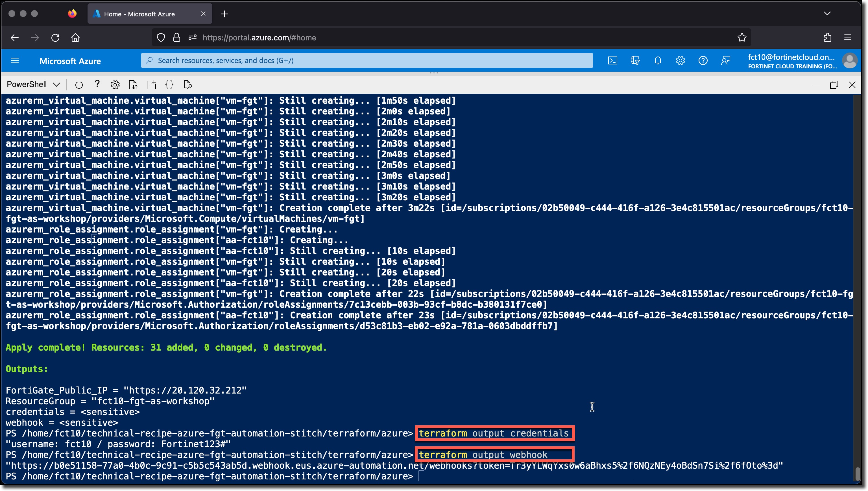The image size is (868, 491).
Task: Open the editor curly braces icon
Action: 169,85
